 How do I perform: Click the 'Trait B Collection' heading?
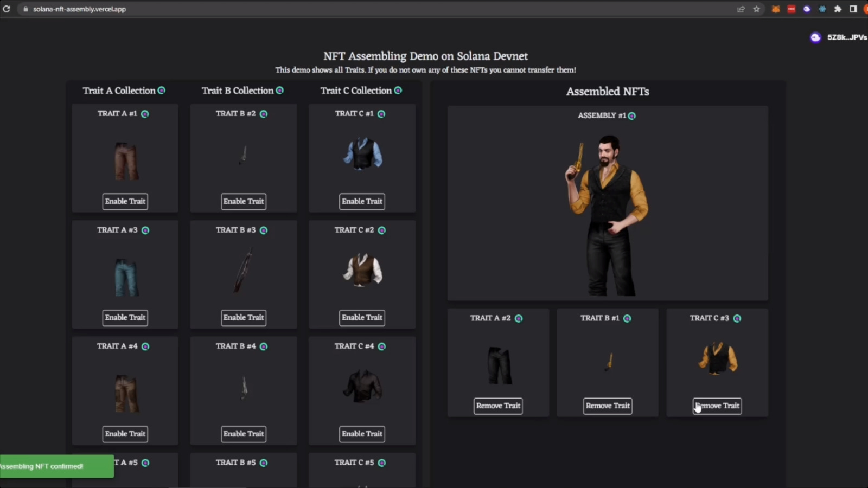238,91
